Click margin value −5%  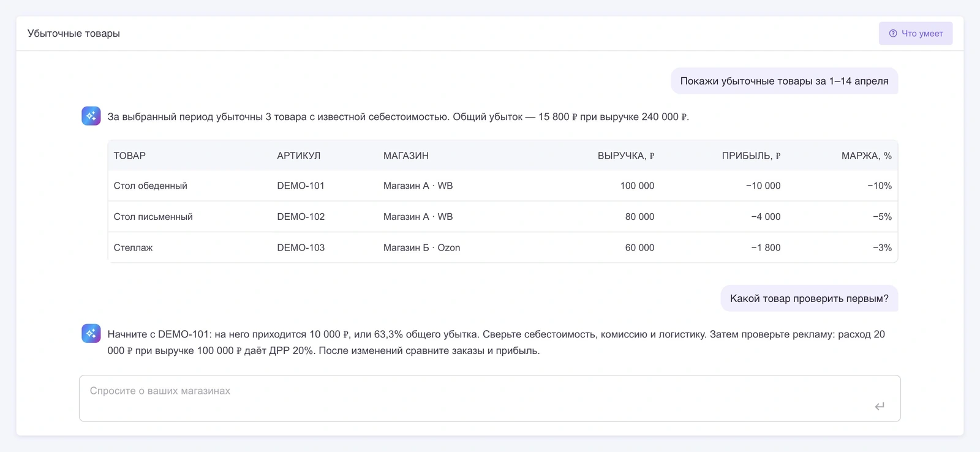(882, 217)
